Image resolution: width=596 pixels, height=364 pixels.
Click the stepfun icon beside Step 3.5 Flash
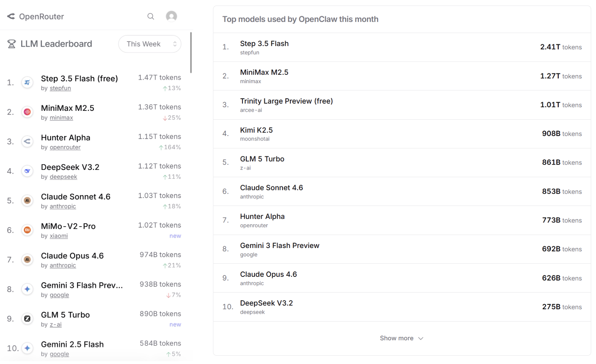(x=27, y=82)
